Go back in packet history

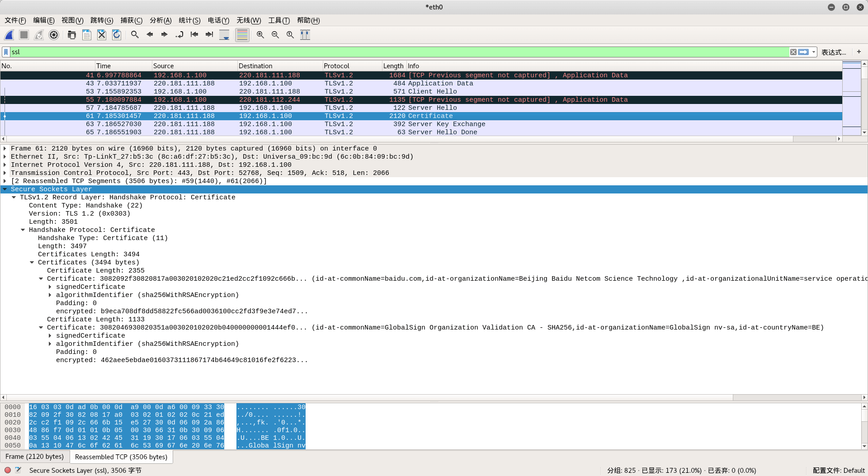click(150, 34)
